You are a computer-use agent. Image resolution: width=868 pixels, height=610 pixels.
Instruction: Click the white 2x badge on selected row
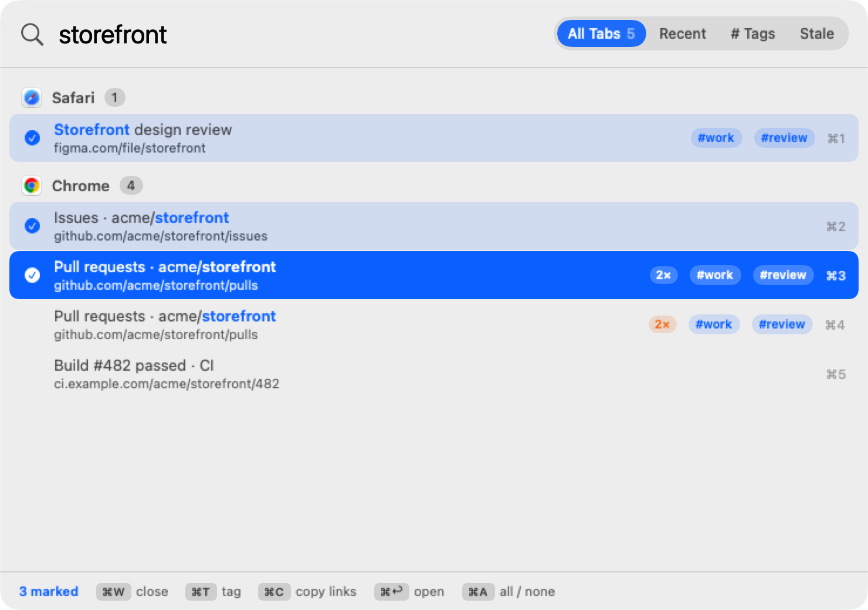[x=663, y=275]
